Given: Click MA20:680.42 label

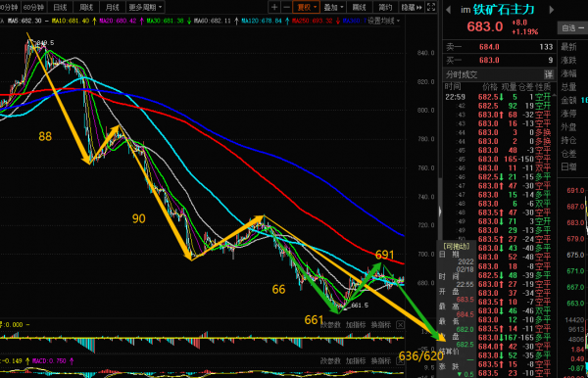Looking at the screenshot, I should coord(118,21).
